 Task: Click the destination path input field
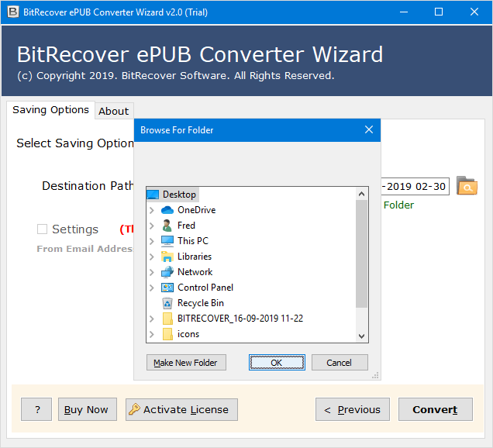pyautogui.click(x=415, y=186)
